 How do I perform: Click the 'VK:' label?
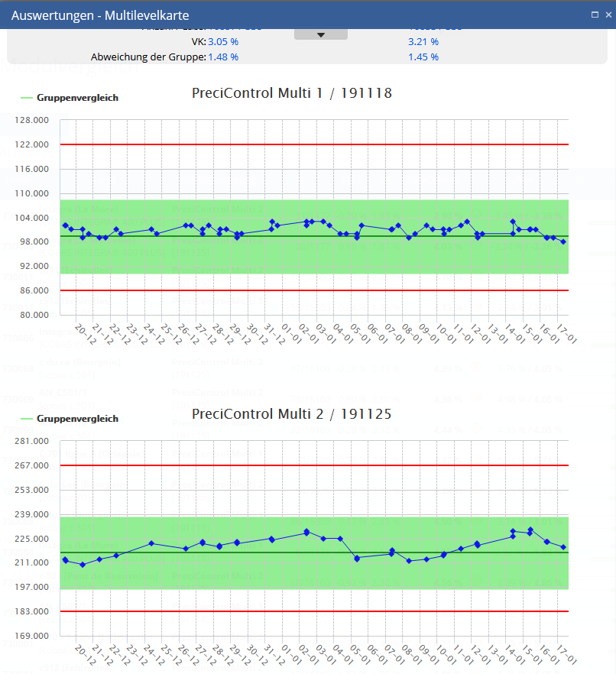tap(199, 42)
